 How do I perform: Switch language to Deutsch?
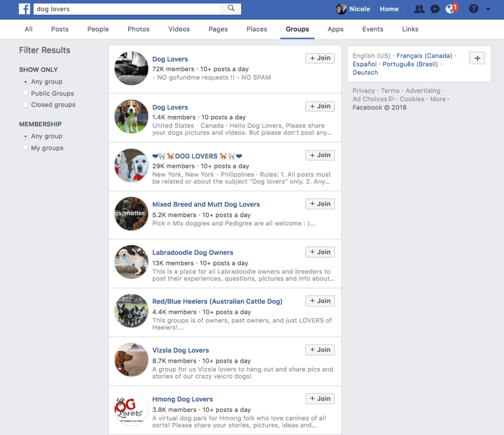tap(365, 72)
